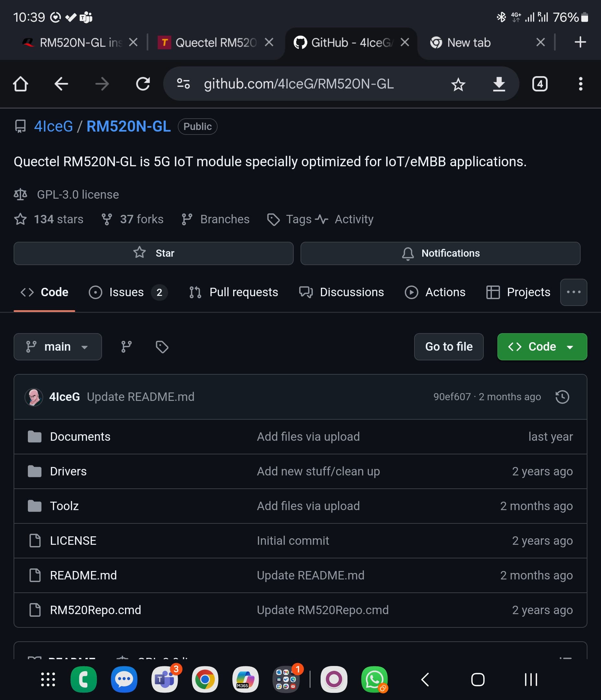Open the GPL-3.0 license link
This screenshot has width=601, height=700.
pos(78,194)
